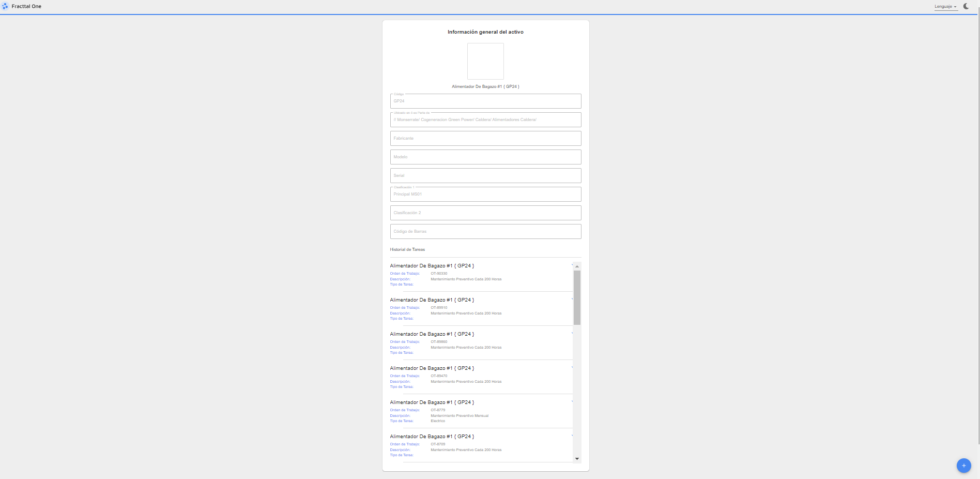Click the task history scroll-up arrow
Image resolution: width=980 pixels, height=479 pixels.
pyautogui.click(x=577, y=266)
